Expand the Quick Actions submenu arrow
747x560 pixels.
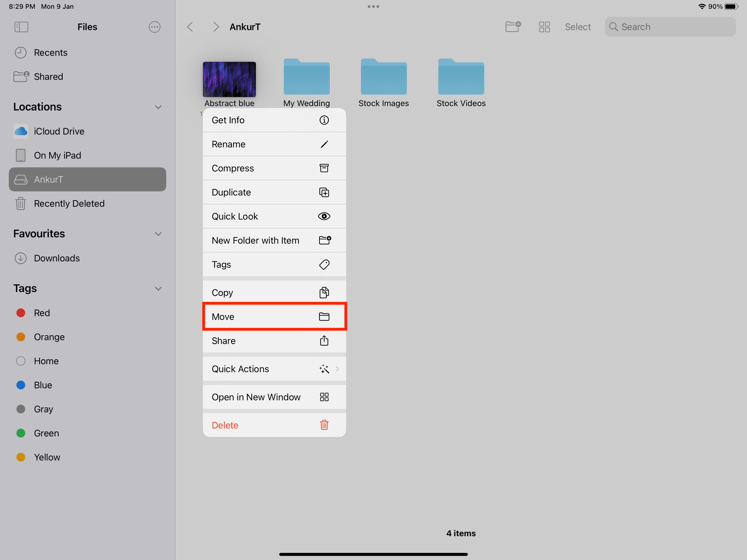[x=337, y=369]
